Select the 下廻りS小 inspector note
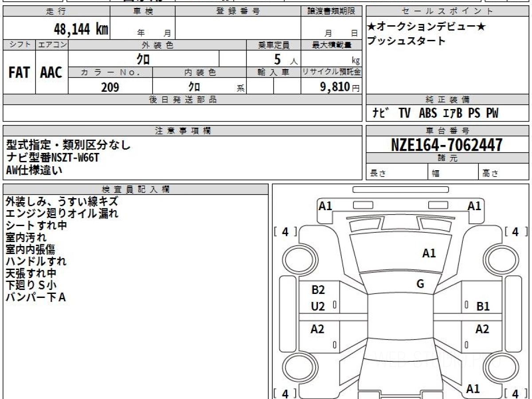532x399 pixels. [31, 286]
